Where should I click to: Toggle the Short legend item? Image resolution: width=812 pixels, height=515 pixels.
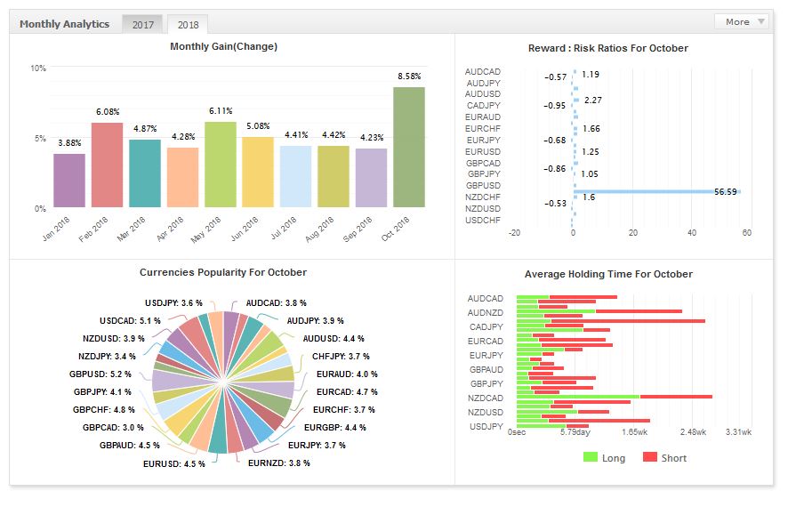(x=664, y=457)
